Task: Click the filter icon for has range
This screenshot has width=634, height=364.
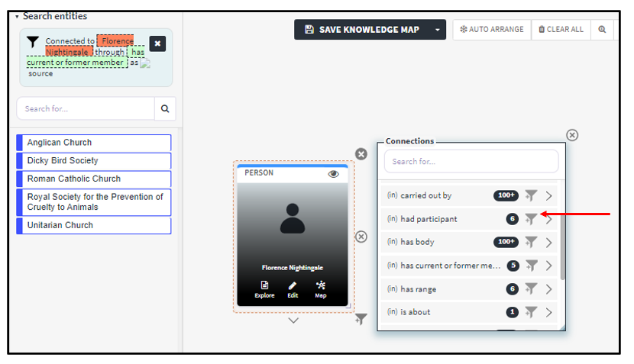Action: pos(531,289)
